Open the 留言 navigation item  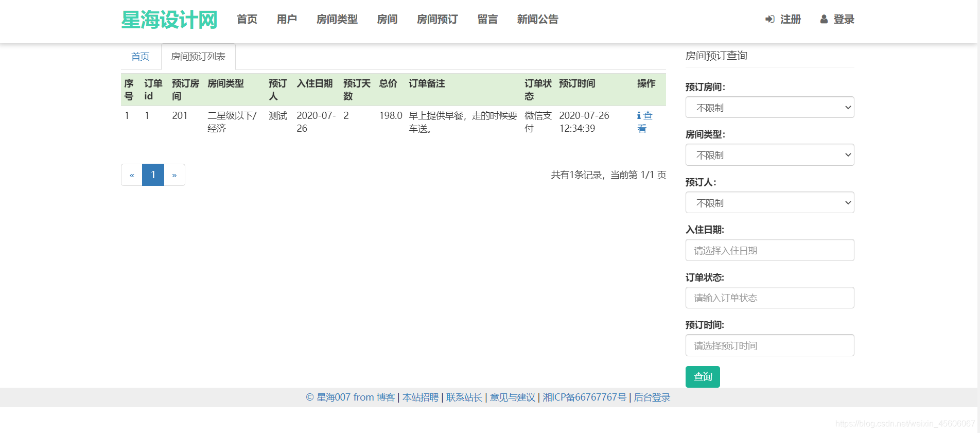pos(487,19)
